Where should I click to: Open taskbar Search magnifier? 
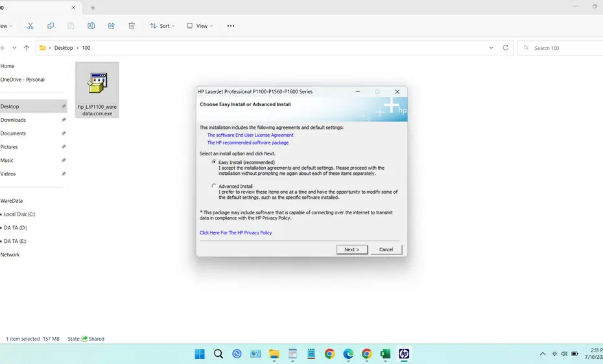pos(218,354)
